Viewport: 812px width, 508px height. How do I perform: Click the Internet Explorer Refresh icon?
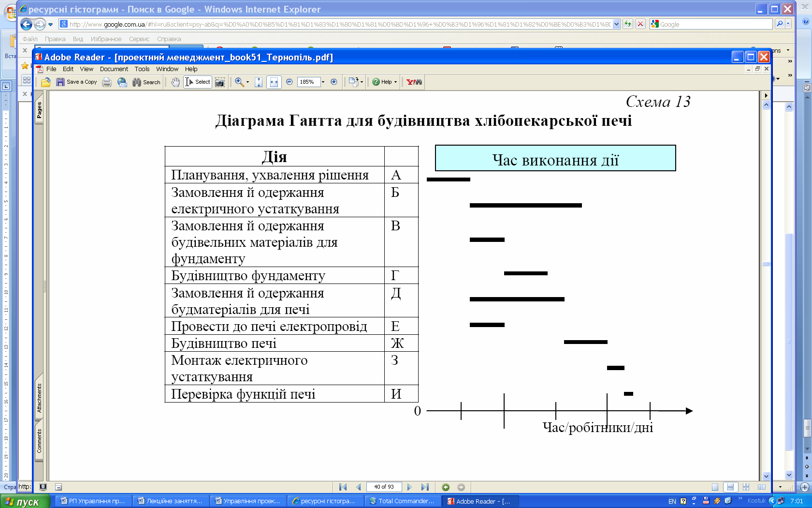(628, 24)
